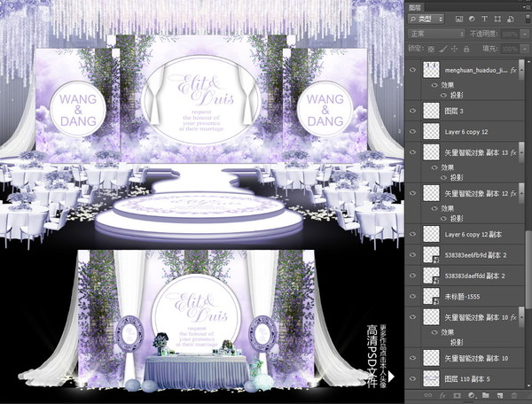Select 矢量智能对象 副本 10 layer without fx
This screenshot has height=404, width=532.
point(465,358)
